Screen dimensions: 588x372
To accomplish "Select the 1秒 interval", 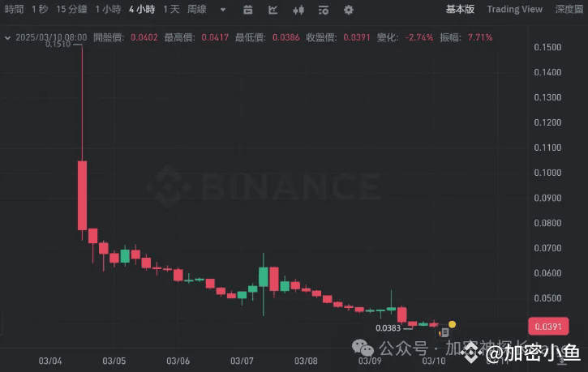I will [40, 10].
